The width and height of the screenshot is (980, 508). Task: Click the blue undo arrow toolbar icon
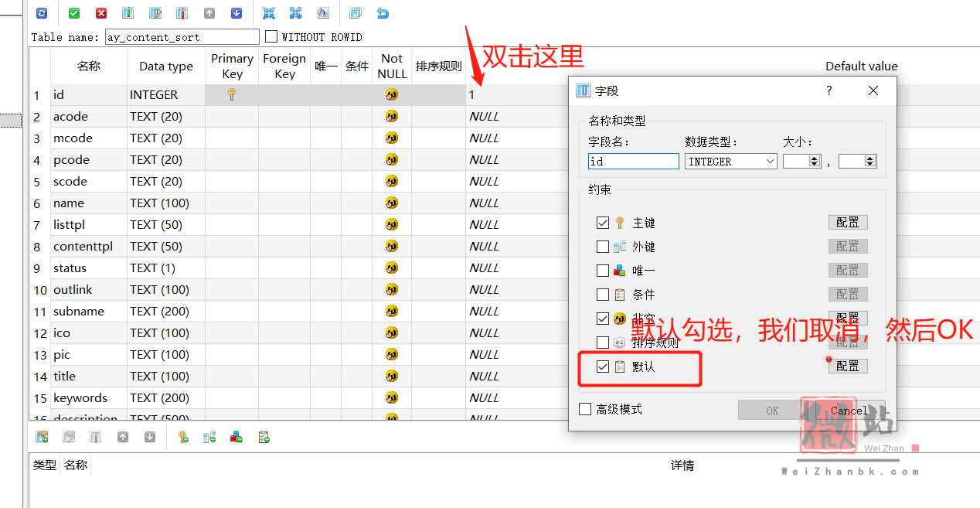pos(383,13)
